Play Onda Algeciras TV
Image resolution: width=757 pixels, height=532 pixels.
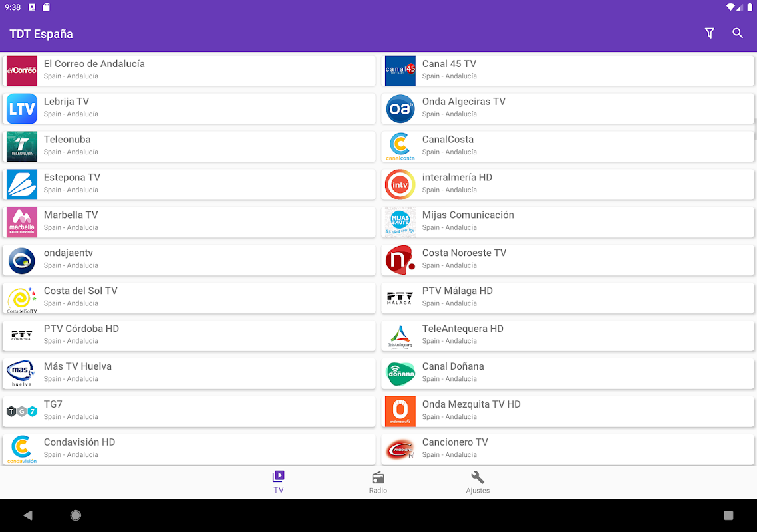(568, 108)
